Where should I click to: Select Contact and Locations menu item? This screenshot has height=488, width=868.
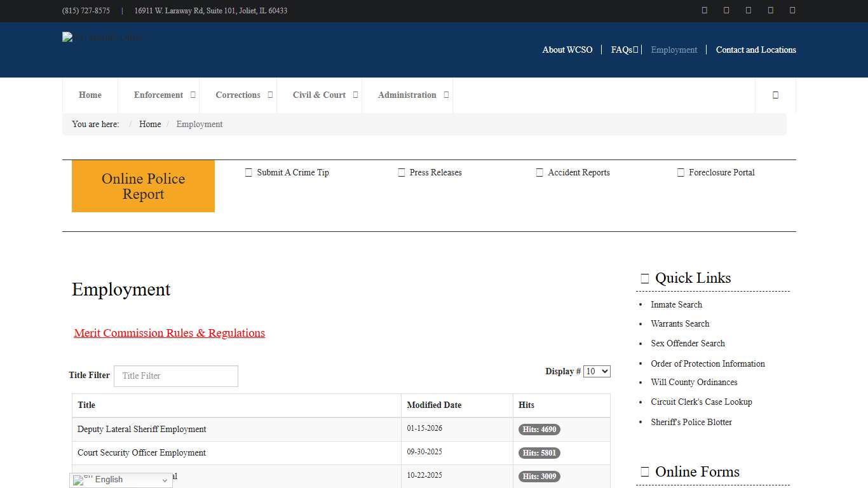tap(756, 50)
